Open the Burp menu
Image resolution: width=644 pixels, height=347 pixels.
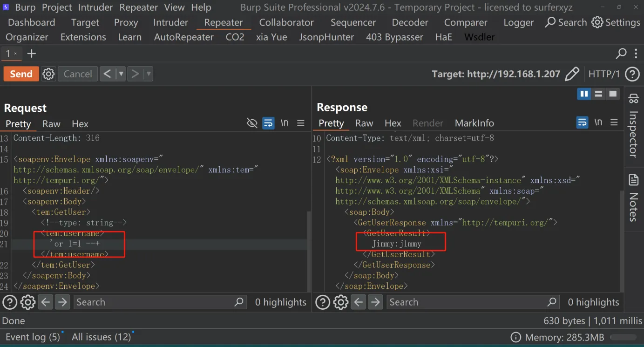pos(26,7)
